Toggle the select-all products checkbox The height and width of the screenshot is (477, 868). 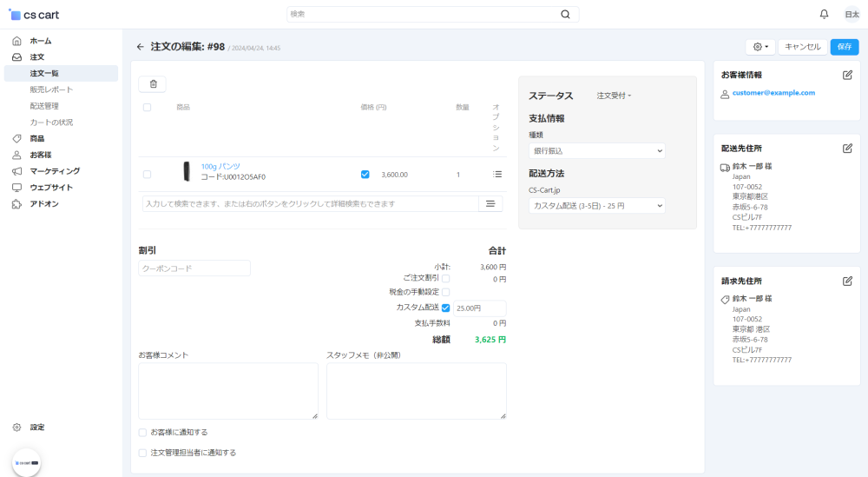148,108
